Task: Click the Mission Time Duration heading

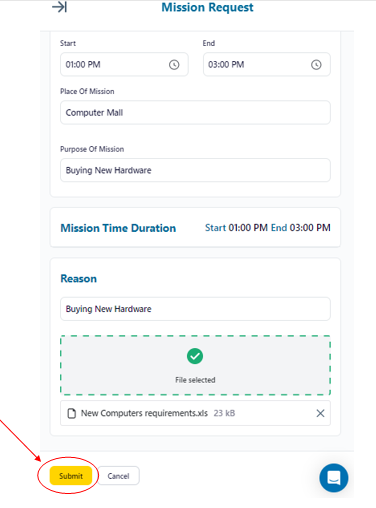Action: point(118,228)
